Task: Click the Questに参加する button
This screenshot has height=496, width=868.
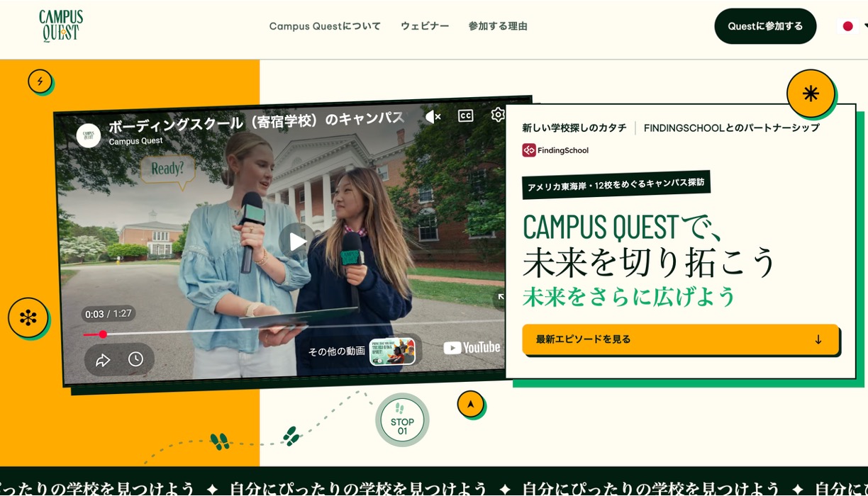Action: tap(765, 26)
